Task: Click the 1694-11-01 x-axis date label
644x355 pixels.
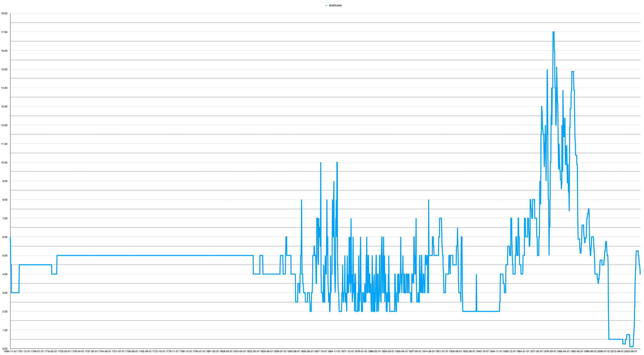Action: [10, 351]
